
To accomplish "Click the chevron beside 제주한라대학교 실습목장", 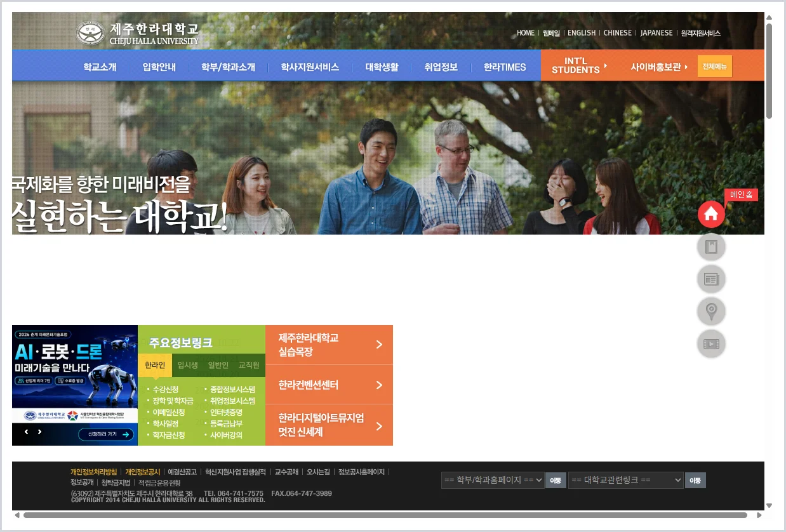I will tap(379, 344).
